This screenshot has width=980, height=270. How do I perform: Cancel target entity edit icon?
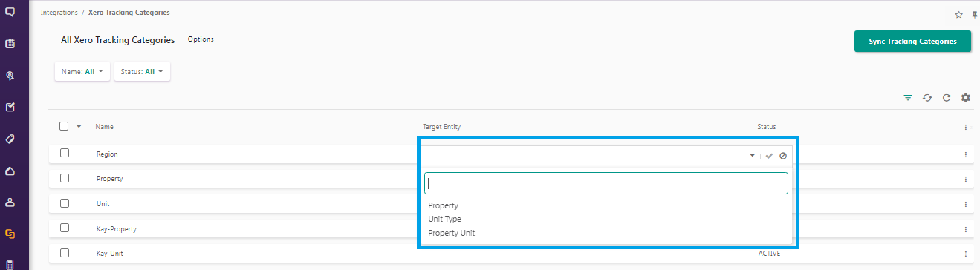coord(783,156)
